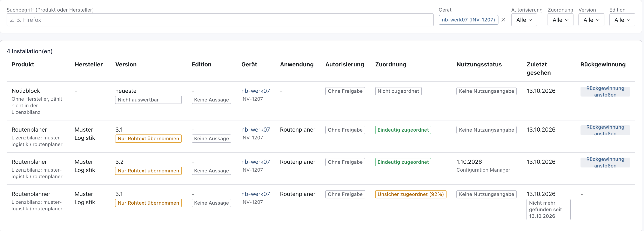Open the Version filter dropdown
The image size is (644, 231).
(591, 20)
